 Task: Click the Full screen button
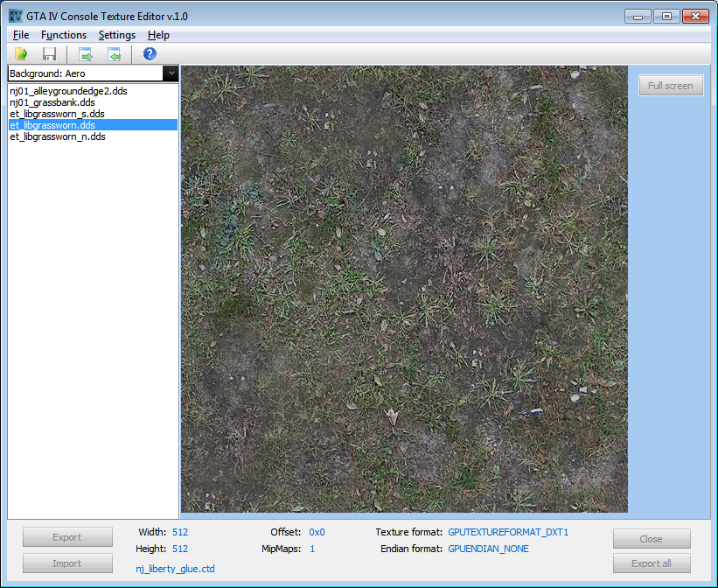[671, 85]
